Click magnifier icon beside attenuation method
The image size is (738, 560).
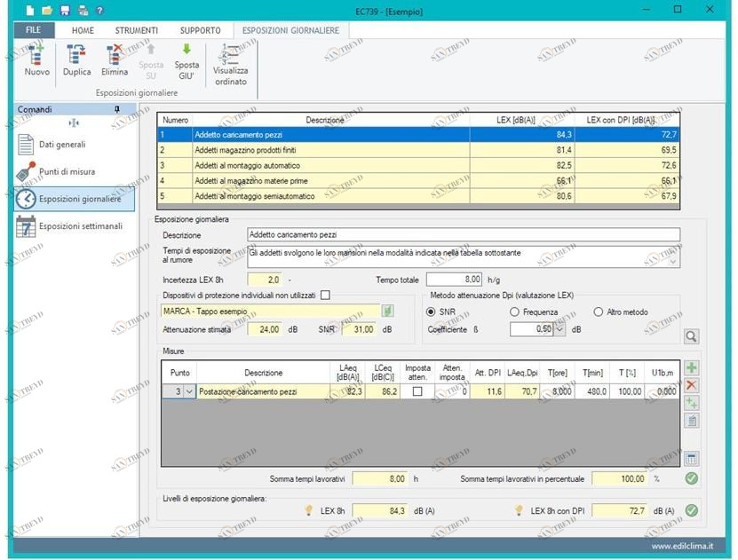691,336
